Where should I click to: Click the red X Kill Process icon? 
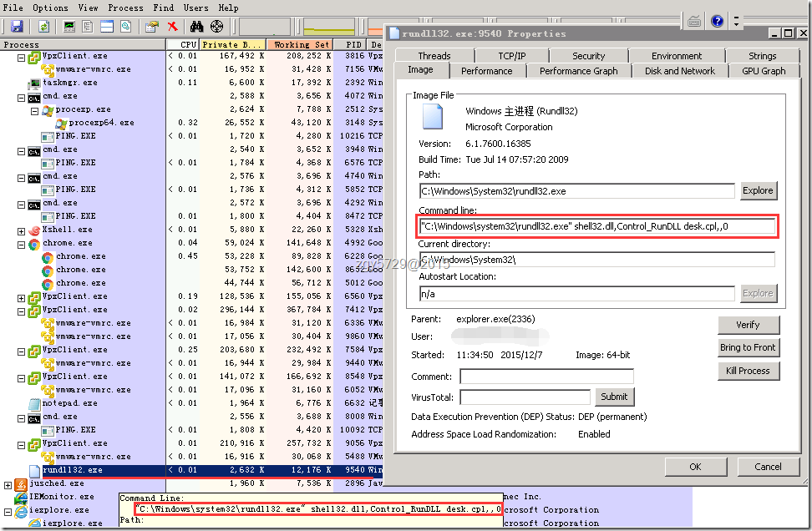(x=172, y=27)
